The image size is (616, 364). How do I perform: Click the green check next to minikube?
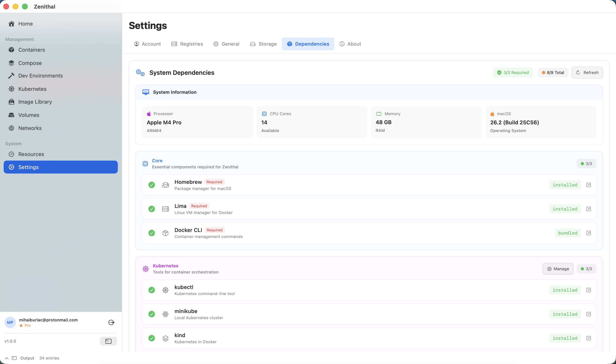click(152, 314)
